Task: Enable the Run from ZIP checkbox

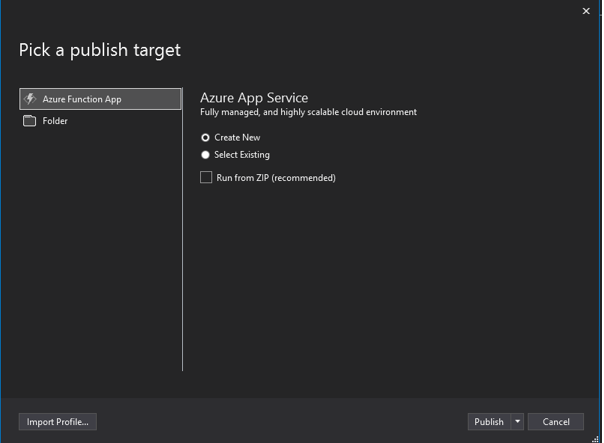Action: [x=206, y=177]
